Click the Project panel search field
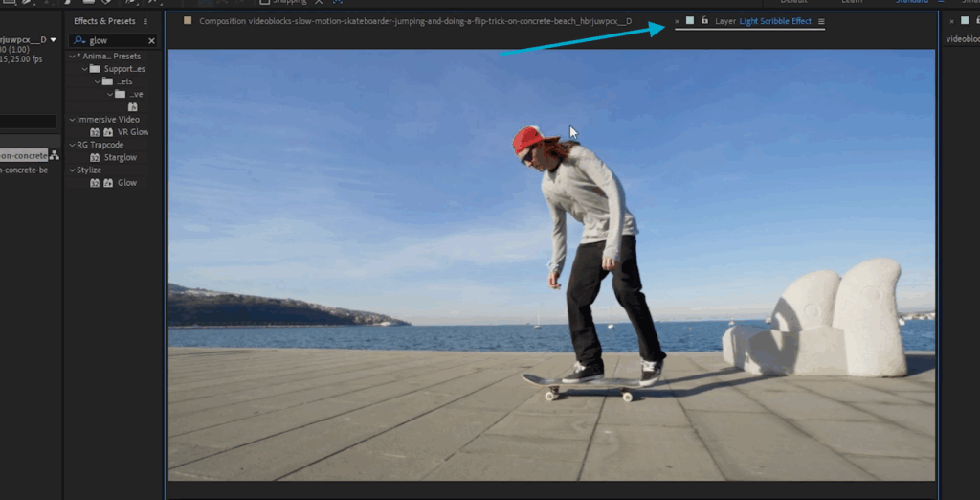The width and height of the screenshot is (980, 500). click(x=28, y=122)
